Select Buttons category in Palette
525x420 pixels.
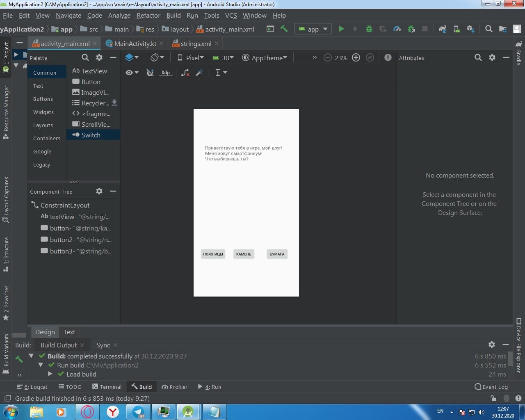43,99
